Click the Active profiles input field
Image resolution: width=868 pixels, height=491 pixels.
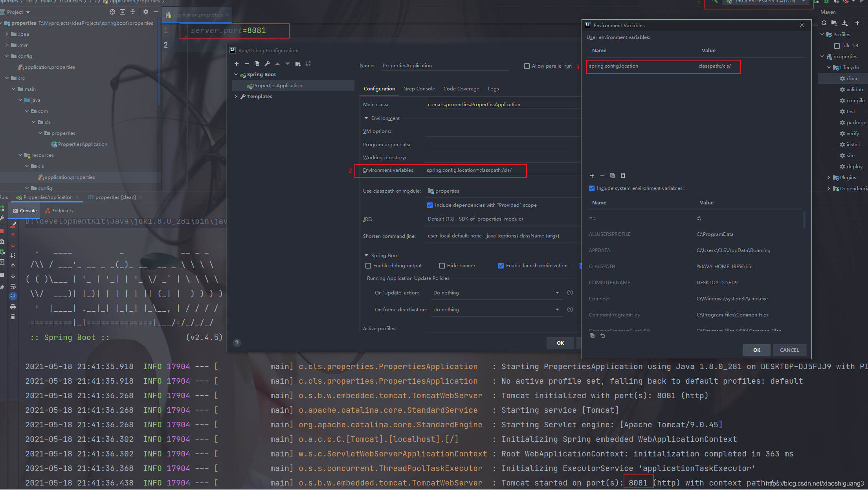503,329
